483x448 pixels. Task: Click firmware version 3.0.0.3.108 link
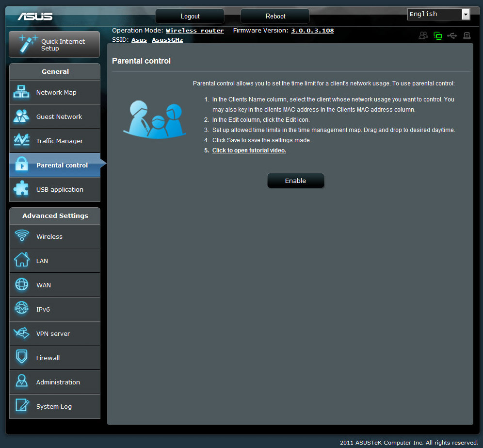pos(312,31)
